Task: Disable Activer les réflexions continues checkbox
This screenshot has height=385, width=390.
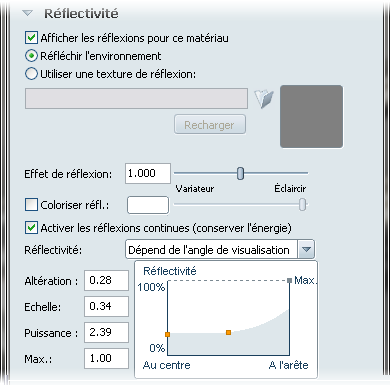Action: 31,228
